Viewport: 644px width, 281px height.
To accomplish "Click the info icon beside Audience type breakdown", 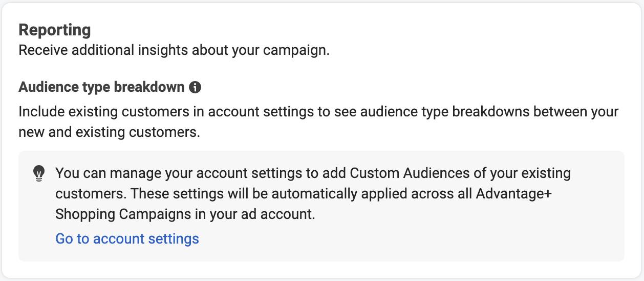I will pyautogui.click(x=195, y=87).
